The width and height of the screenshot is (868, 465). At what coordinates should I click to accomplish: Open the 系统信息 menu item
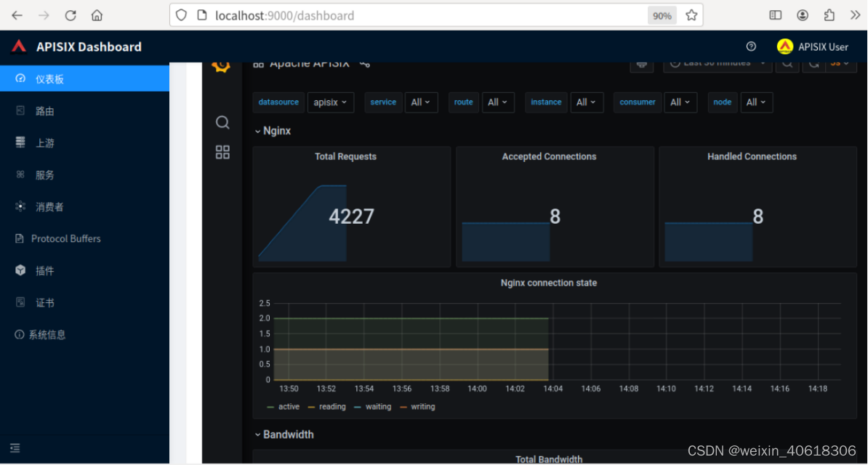tap(85, 334)
